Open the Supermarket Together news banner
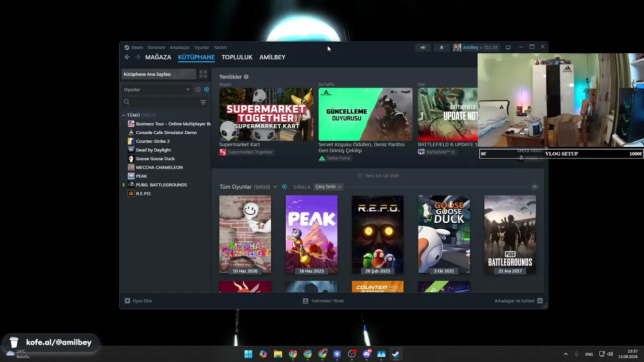 tap(266, 114)
